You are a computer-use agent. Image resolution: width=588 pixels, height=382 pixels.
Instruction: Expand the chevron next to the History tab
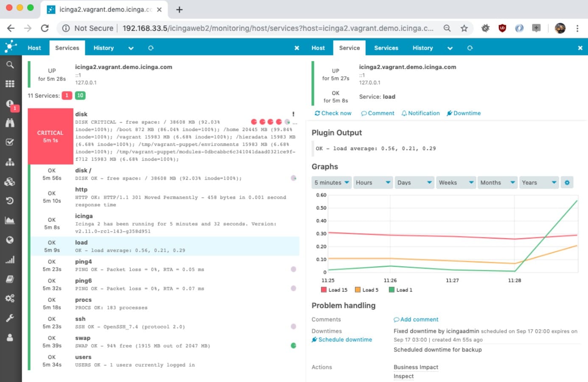131,48
